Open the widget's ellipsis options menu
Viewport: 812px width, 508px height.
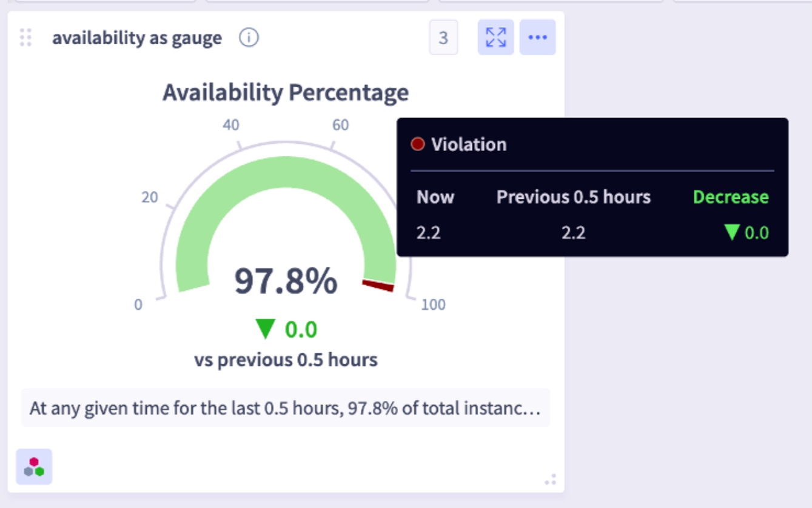538,38
